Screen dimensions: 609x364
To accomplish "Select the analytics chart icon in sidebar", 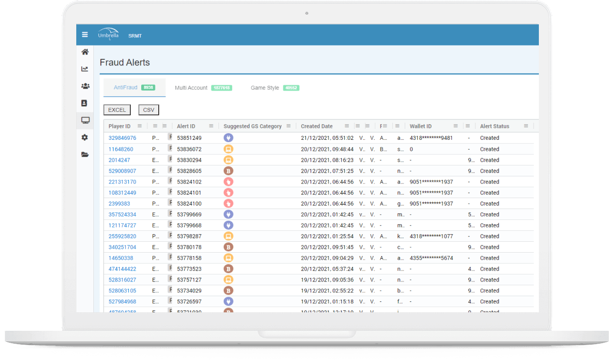I will pos(85,69).
